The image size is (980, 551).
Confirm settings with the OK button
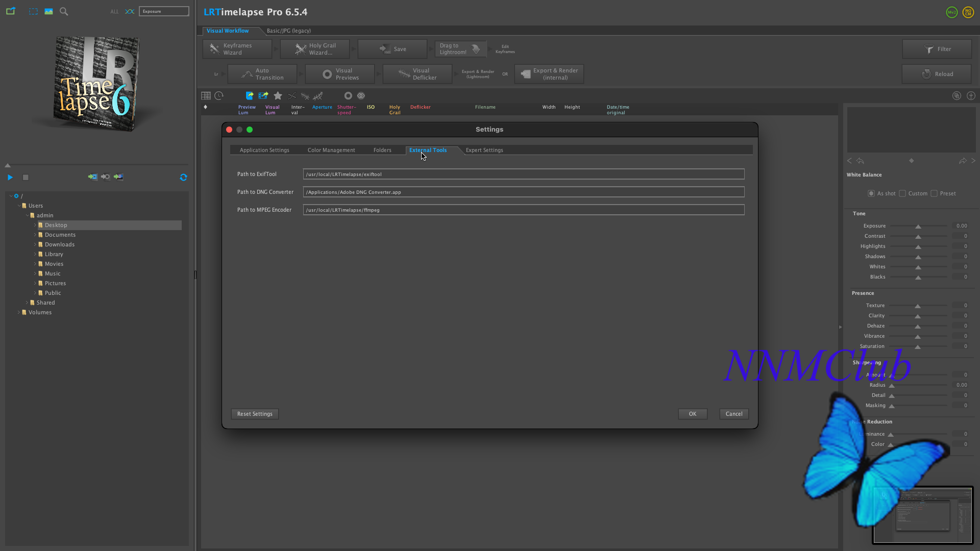pos(693,414)
